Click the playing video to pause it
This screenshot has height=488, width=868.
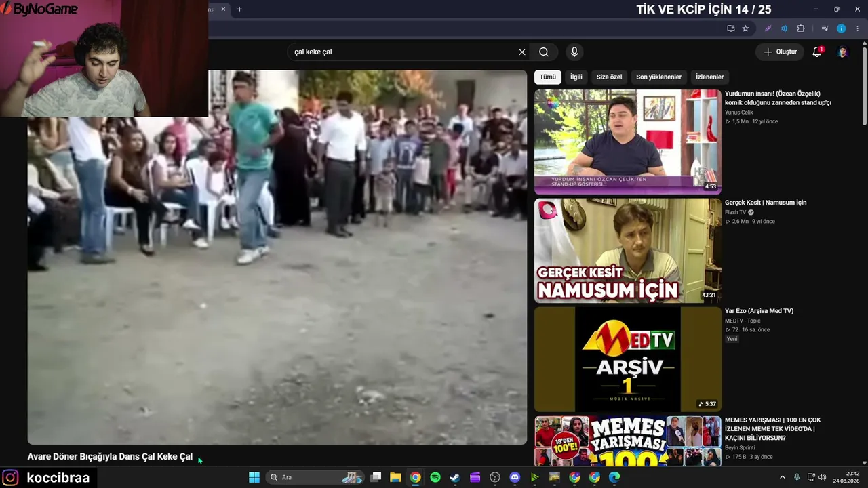point(277,258)
